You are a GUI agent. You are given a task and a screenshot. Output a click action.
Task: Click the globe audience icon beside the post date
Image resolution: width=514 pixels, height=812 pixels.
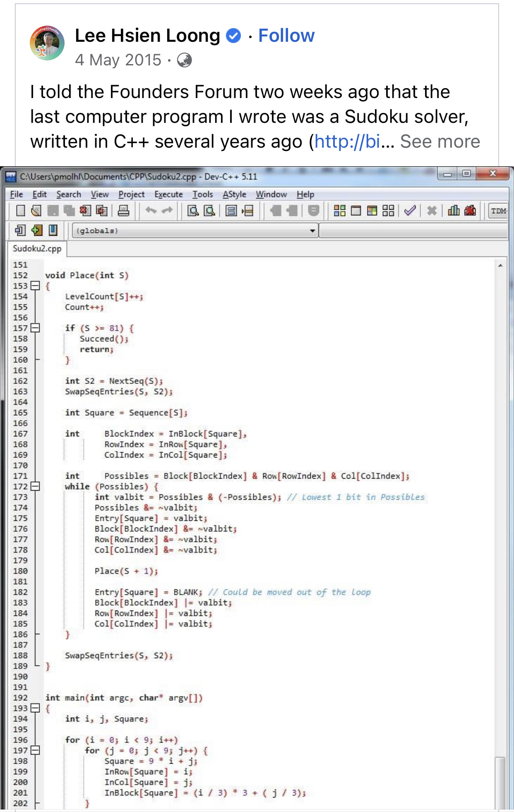click(184, 60)
